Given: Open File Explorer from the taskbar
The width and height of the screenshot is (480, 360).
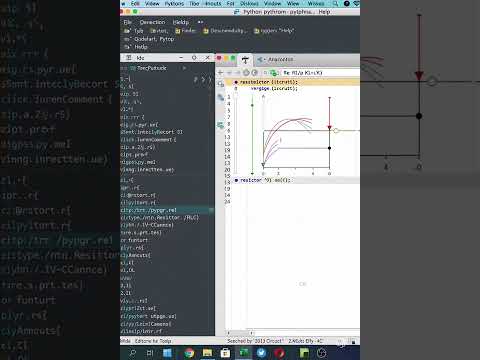Looking at the screenshot, I should pyautogui.click(x=207, y=353).
